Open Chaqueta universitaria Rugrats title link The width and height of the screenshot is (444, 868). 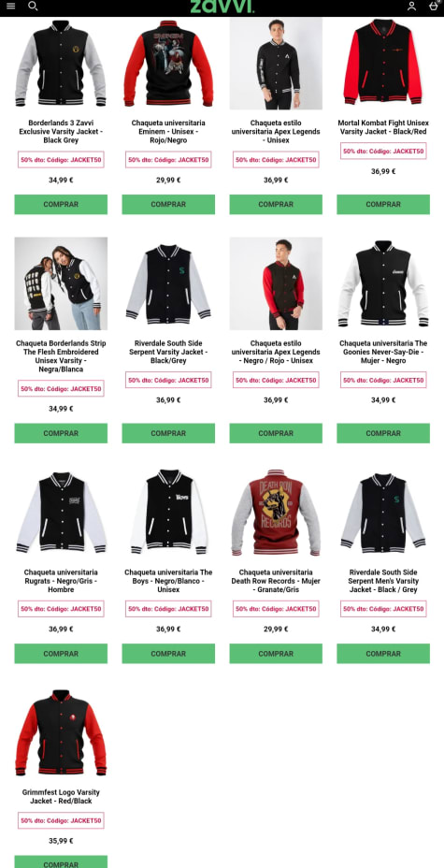[61, 581]
